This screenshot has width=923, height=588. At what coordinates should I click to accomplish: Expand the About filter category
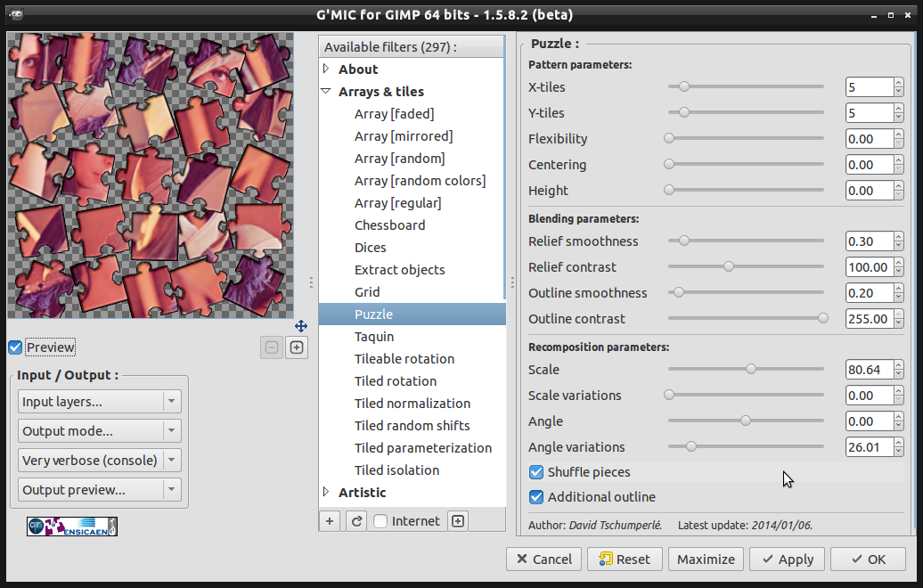pyautogui.click(x=326, y=69)
